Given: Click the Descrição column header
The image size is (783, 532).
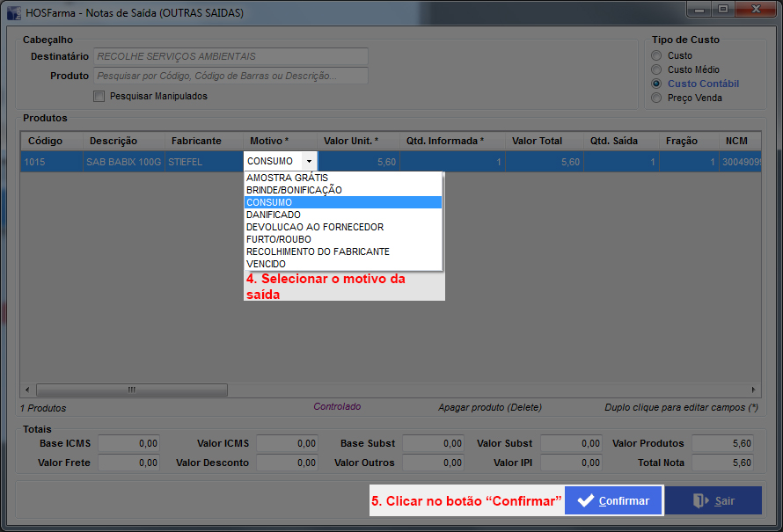Looking at the screenshot, I should coord(113,141).
